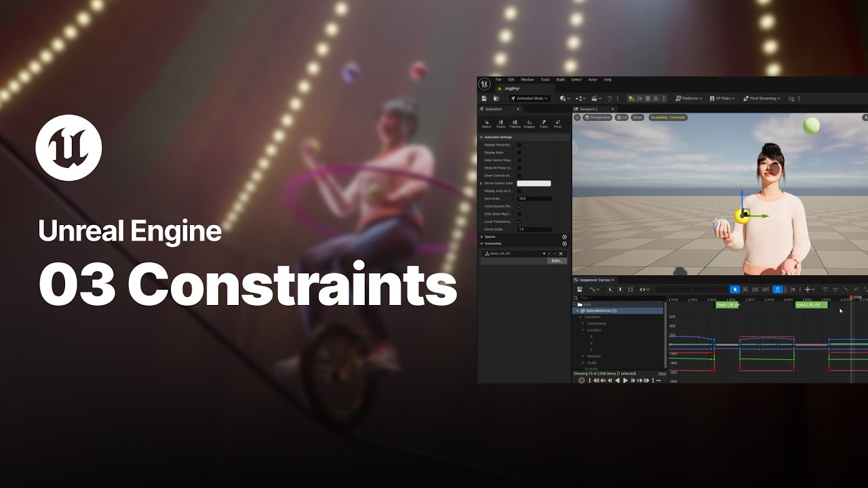Click the viewport hamburger options icon
Screen dimensions: 868x488
[577, 117]
